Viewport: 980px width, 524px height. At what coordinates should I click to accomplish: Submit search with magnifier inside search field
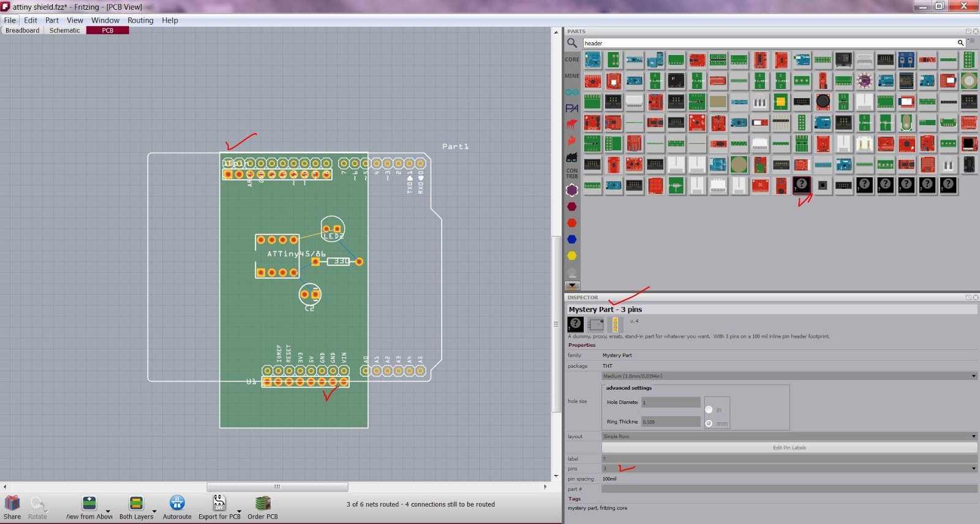(960, 43)
